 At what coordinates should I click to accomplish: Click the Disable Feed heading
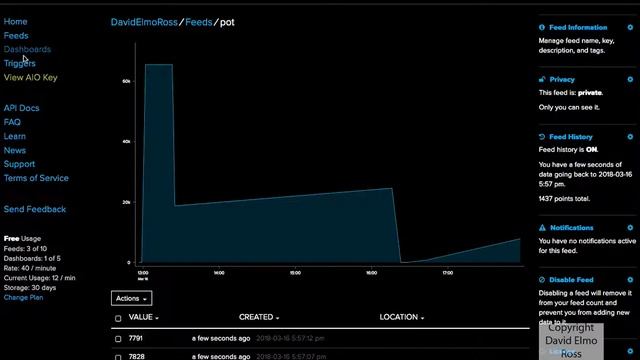(571, 280)
